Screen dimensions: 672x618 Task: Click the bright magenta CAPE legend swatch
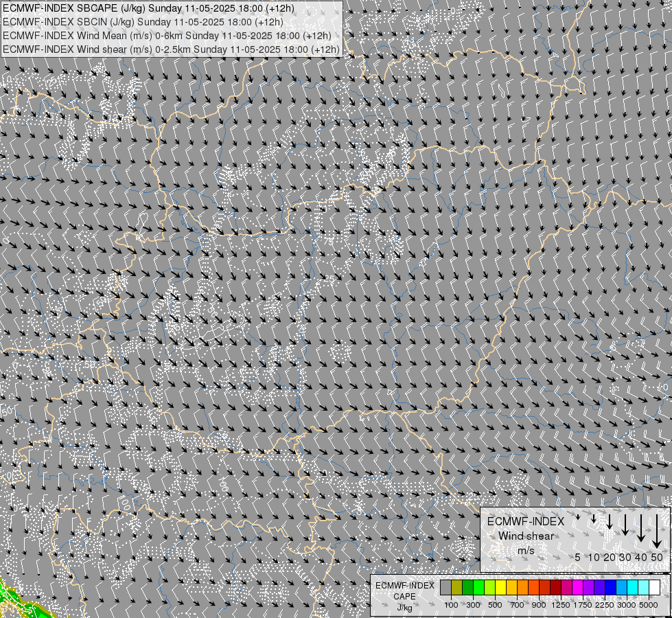(578, 588)
